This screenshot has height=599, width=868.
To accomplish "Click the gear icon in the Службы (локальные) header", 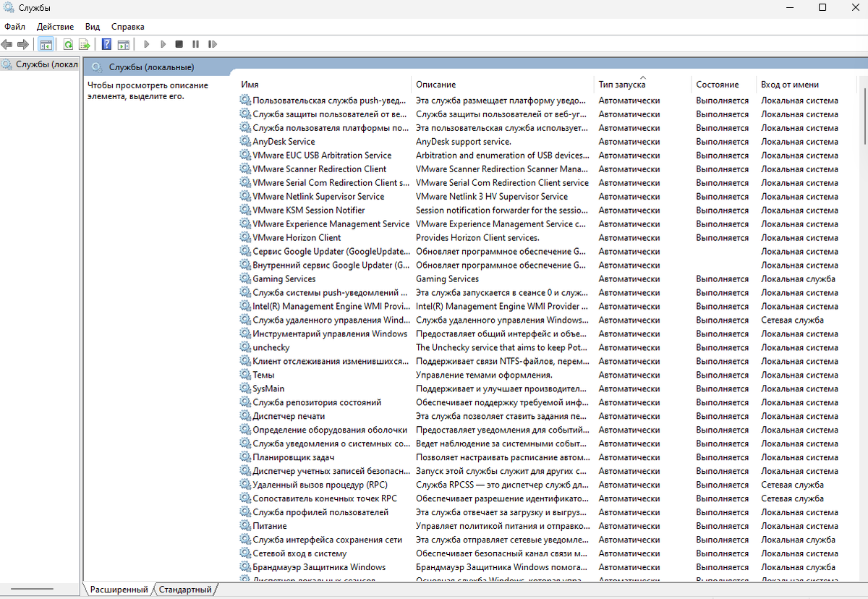I will click(x=97, y=67).
